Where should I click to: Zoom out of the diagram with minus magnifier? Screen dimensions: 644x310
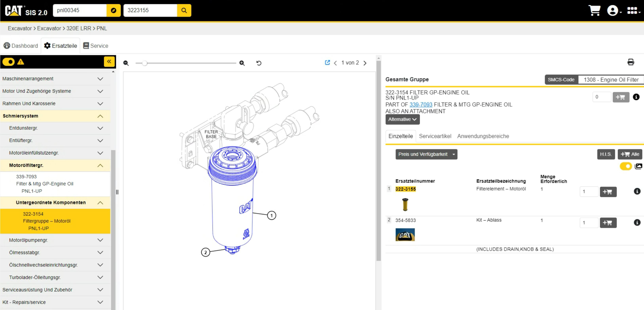click(126, 63)
